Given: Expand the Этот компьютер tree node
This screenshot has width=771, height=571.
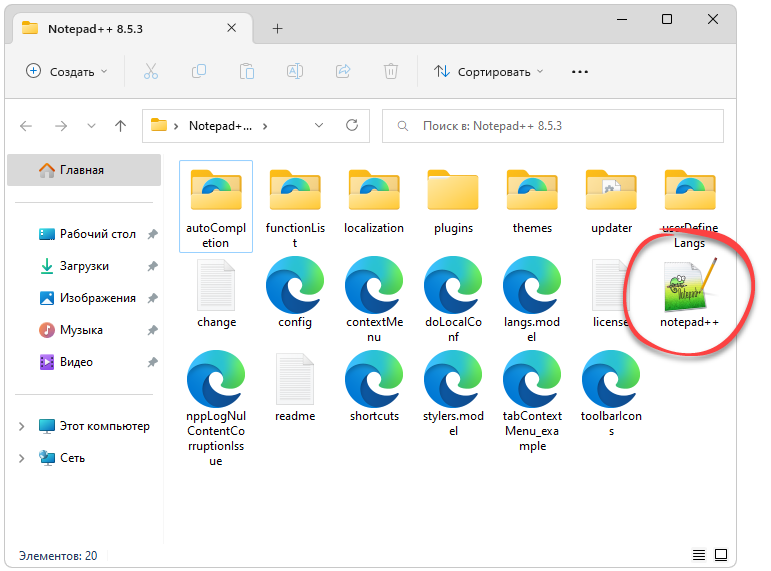Looking at the screenshot, I should (x=22, y=426).
